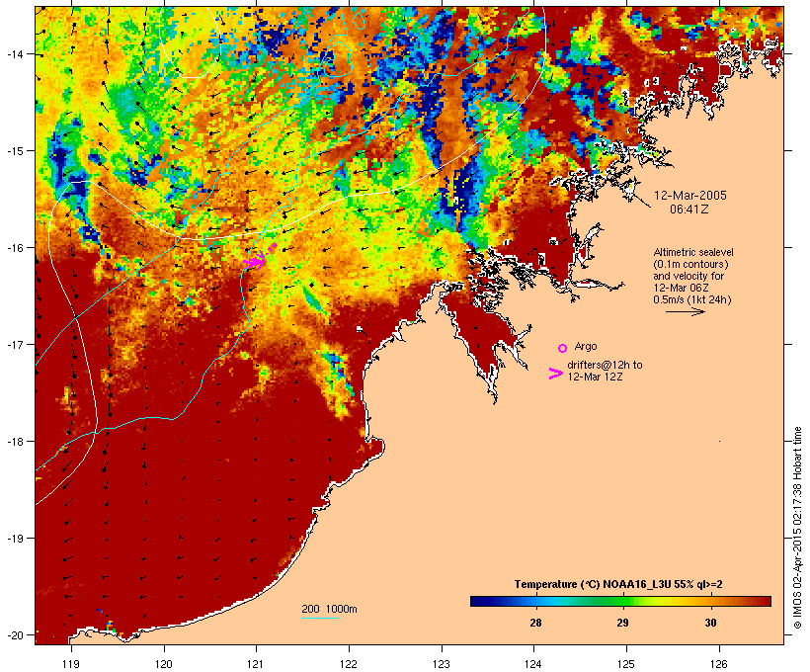Click the 200 1000m depth label
This screenshot has width=810, height=672.
pyautogui.click(x=329, y=609)
